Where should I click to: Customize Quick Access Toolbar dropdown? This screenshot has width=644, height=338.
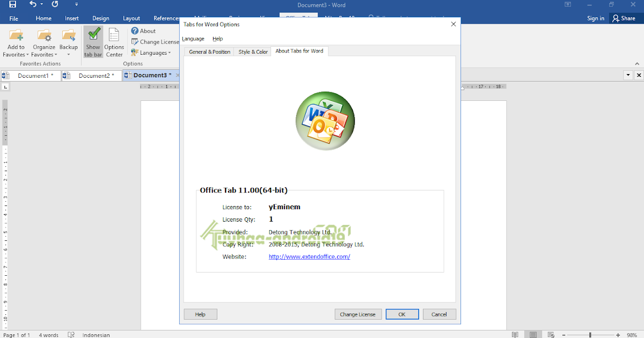[x=76, y=4]
